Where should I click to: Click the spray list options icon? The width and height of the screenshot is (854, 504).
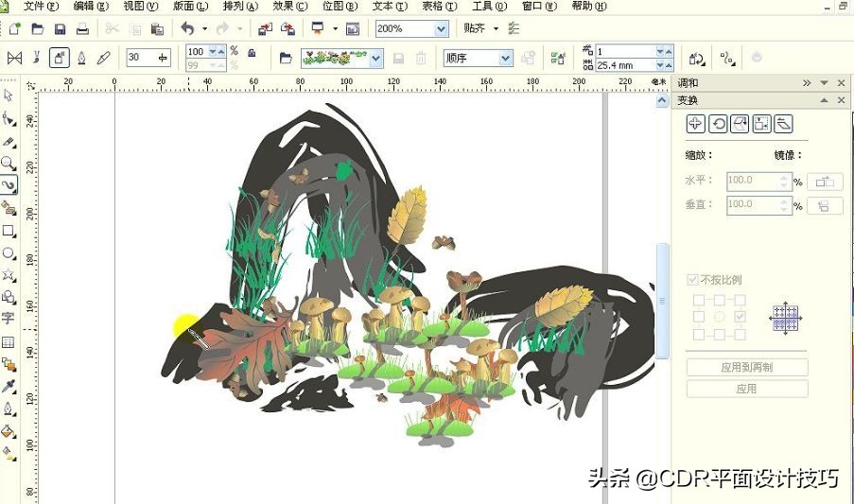[558, 58]
